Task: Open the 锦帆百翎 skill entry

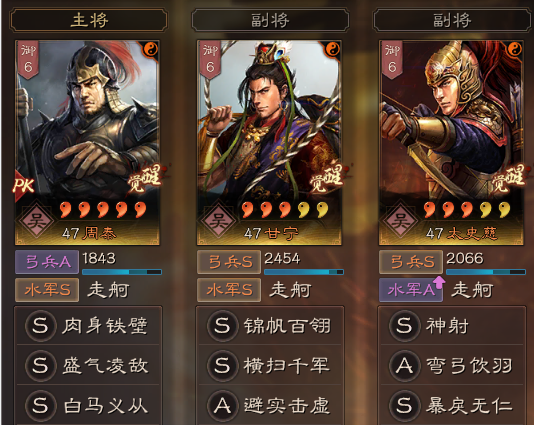Action: 270,326
